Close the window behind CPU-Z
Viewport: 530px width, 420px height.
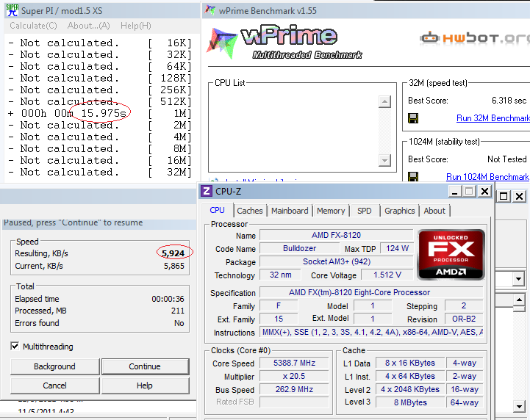pyautogui.click(x=520, y=196)
